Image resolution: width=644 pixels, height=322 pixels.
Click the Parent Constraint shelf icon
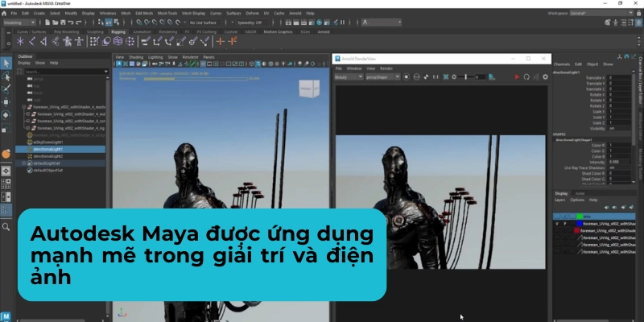click(x=146, y=41)
